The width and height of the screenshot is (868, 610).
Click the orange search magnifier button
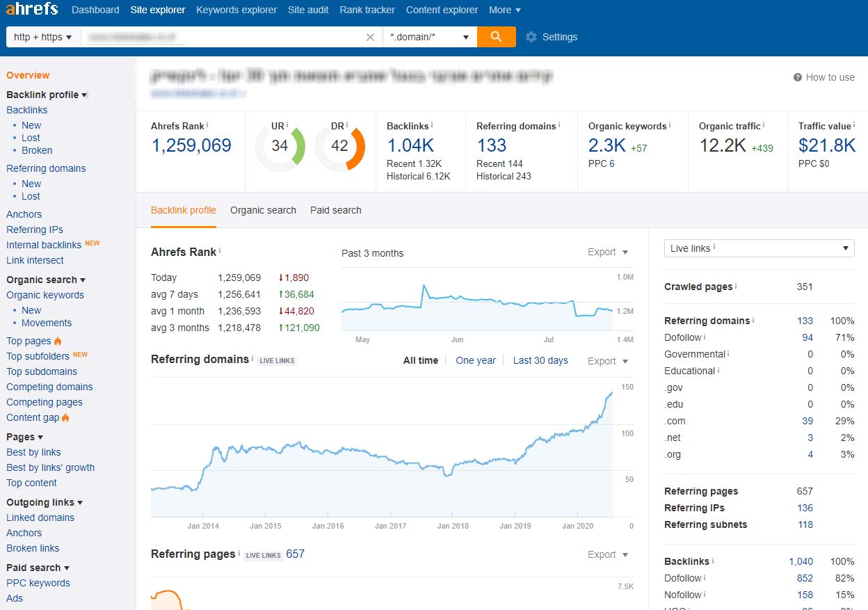tap(497, 37)
